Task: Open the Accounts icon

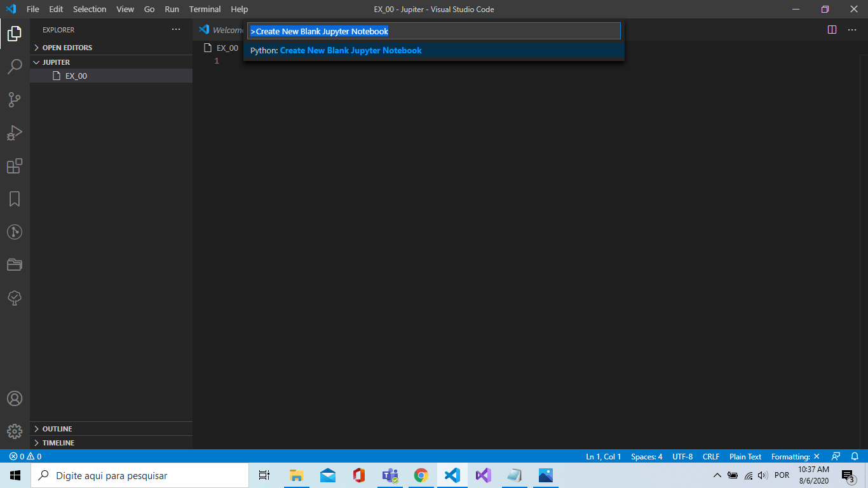Action: 15,398
